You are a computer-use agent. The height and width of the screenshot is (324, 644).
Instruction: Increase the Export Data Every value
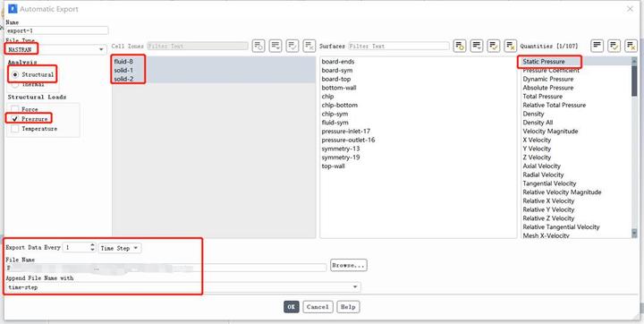[x=92, y=245]
